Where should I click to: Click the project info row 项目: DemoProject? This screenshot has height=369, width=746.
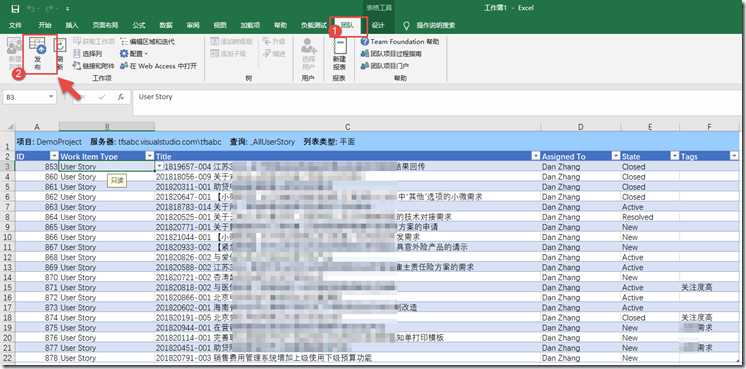[377, 142]
